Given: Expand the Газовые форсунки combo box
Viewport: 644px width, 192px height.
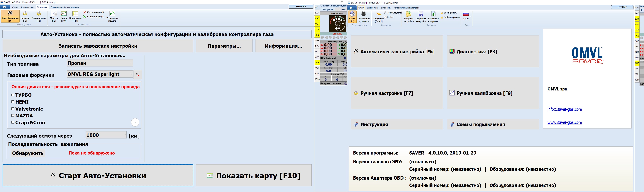Looking at the screenshot, I should [131, 74].
